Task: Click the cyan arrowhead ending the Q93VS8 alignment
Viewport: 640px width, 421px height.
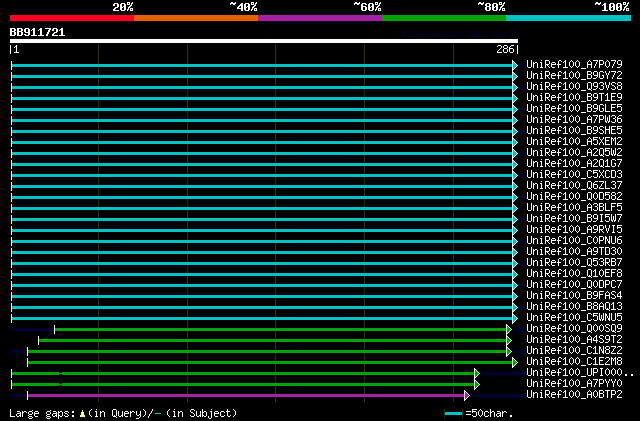Action: point(515,87)
